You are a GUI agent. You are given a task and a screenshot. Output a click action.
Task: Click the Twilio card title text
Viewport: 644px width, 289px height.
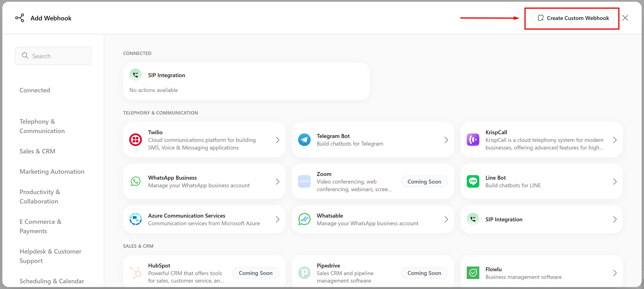click(155, 132)
